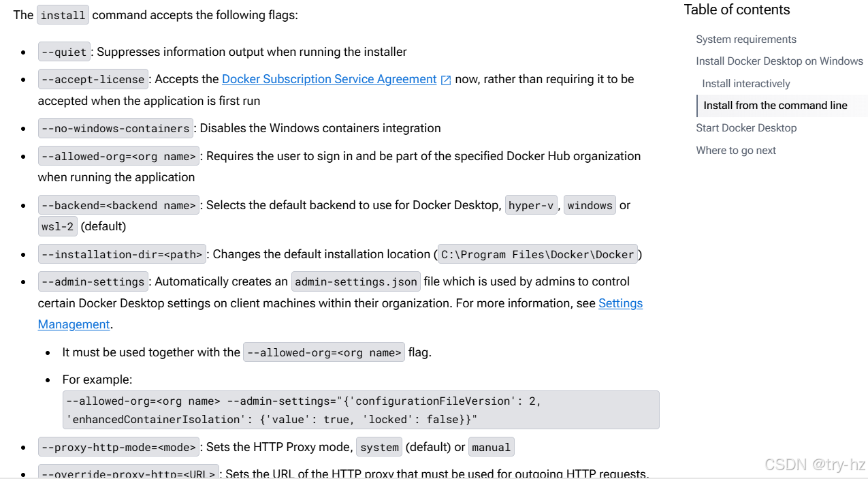
Task: Click the Table of contents heading
Action: pyautogui.click(x=737, y=10)
